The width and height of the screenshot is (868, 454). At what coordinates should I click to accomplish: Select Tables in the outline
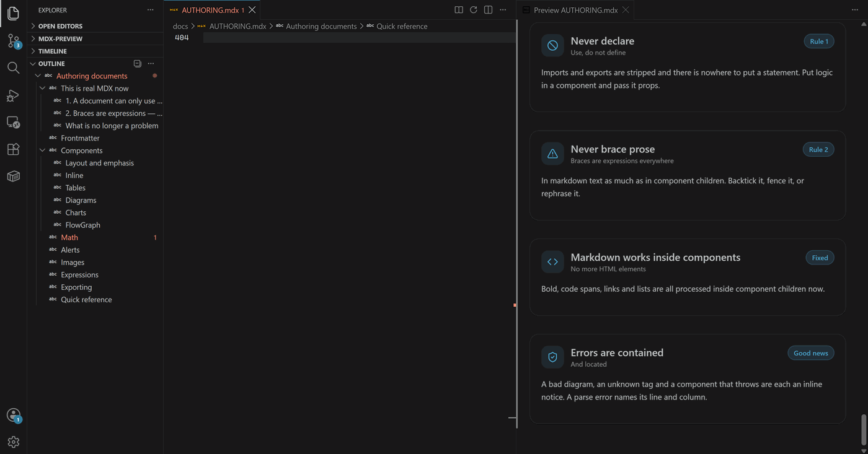pyautogui.click(x=76, y=188)
